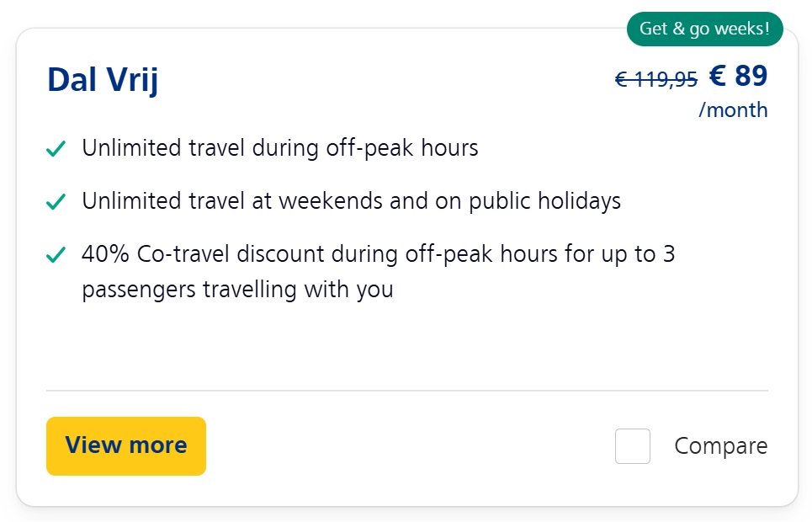Click the horizontal divider above View more
Image resolution: width=812 pixels, height=522 pixels.
pyautogui.click(x=406, y=391)
